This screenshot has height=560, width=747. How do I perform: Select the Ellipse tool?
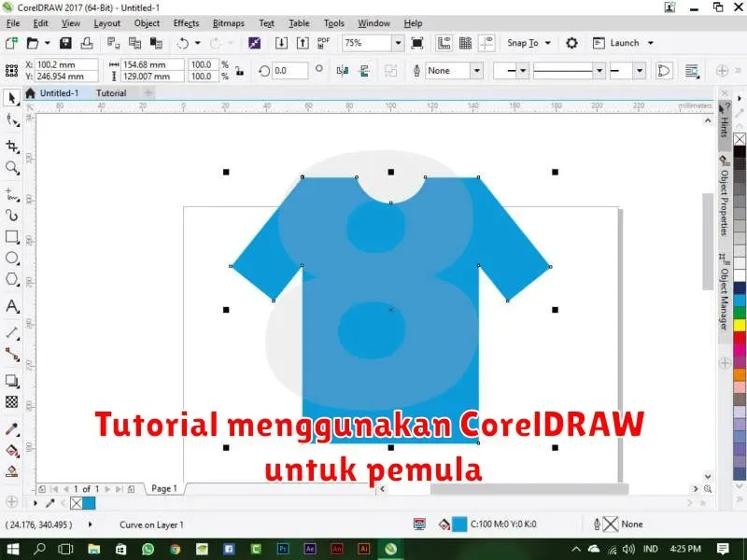coord(12,259)
